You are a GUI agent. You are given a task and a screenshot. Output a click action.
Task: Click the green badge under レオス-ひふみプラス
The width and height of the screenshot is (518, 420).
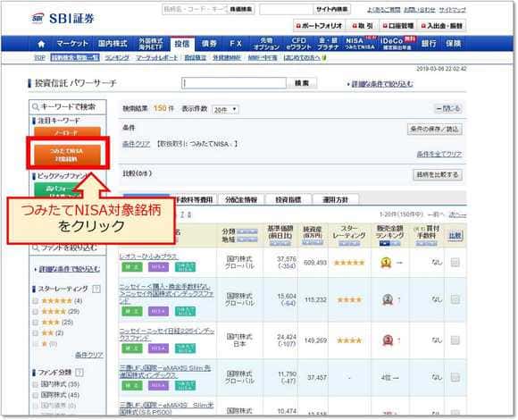coord(132,267)
